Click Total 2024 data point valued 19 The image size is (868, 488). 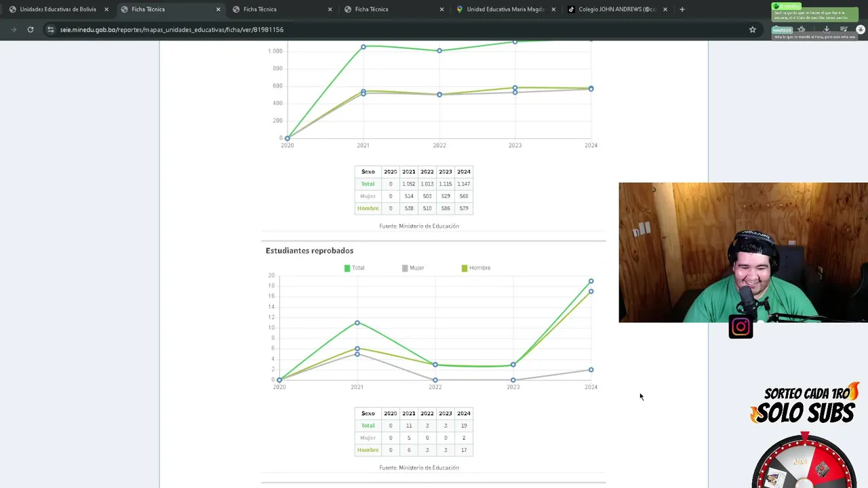(591, 281)
